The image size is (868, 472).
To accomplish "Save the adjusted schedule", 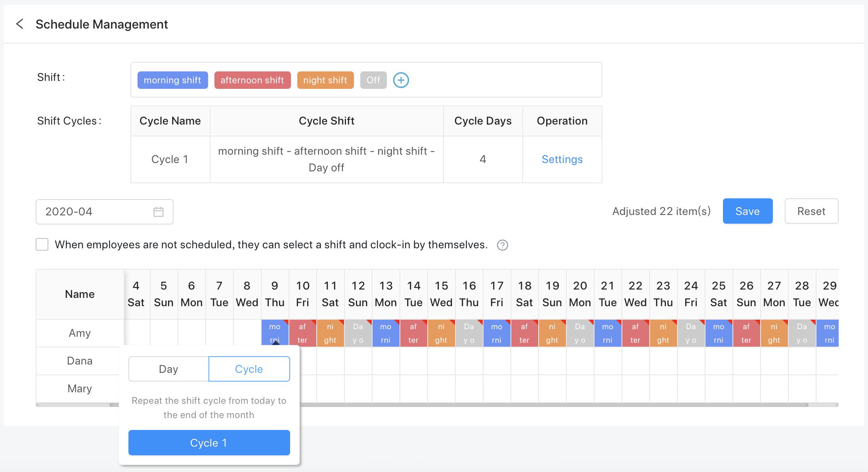I will 747,211.
